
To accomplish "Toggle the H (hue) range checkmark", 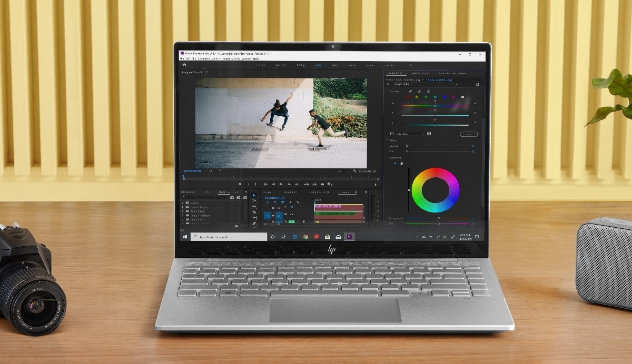I will coord(475,104).
